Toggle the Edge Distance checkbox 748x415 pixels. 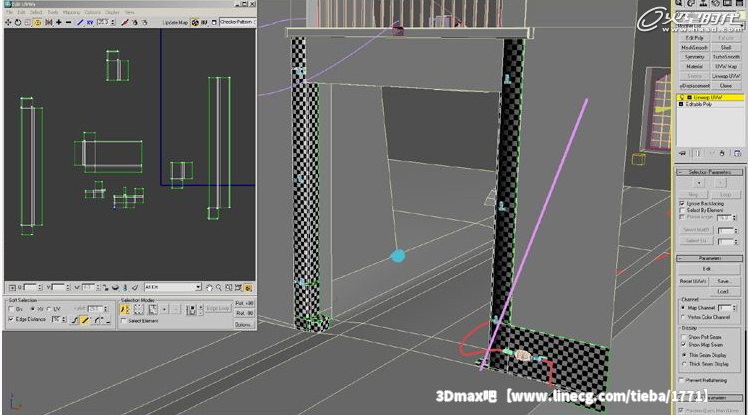(11, 319)
